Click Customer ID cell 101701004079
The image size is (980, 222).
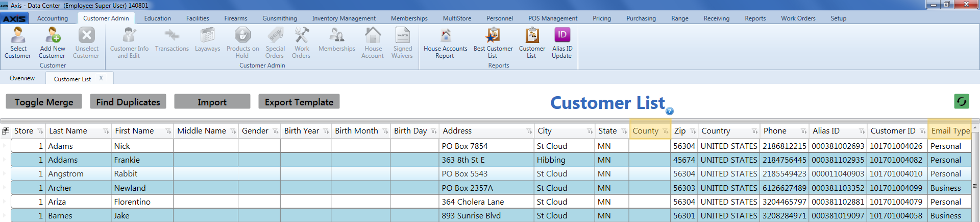click(897, 202)
